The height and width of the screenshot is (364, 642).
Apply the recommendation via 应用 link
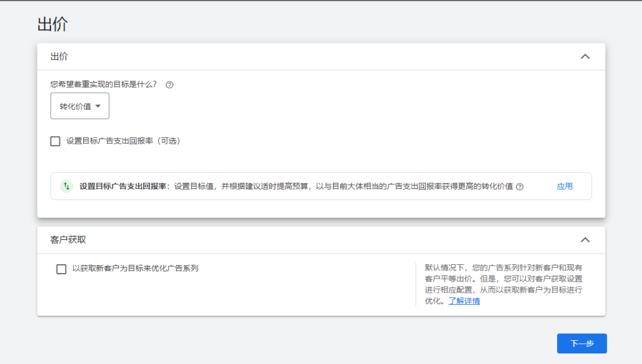pos(565,186)
